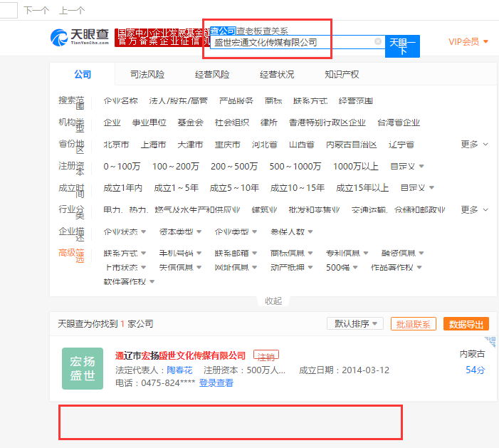Image resolution: width=499 pixels, height=448 pixels.
Task: Select 律所 institution type
Action: pos(269,123)
